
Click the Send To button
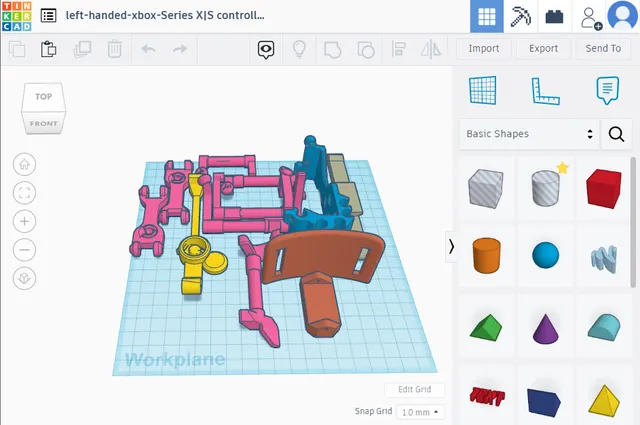603,49
